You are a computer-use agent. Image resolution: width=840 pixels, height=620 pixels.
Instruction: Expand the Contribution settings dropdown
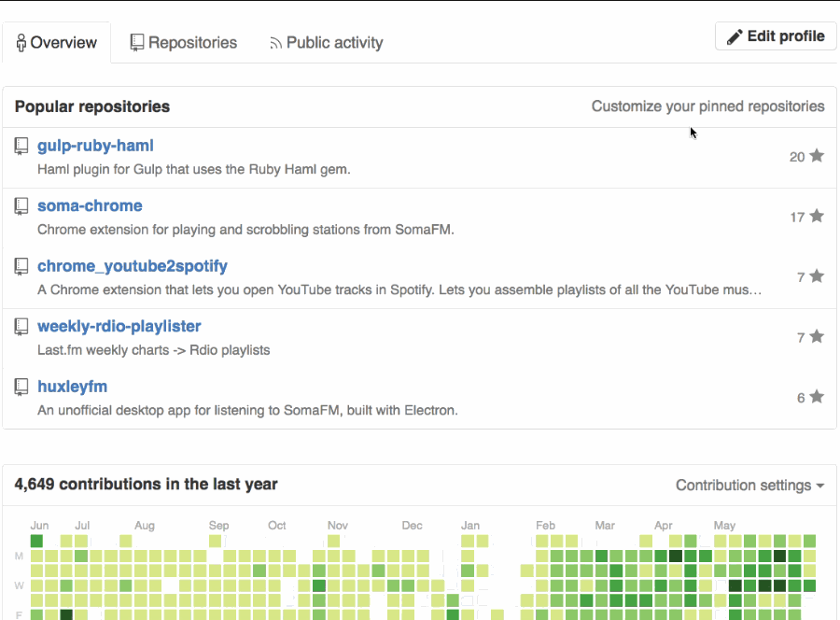pos(749,486)
